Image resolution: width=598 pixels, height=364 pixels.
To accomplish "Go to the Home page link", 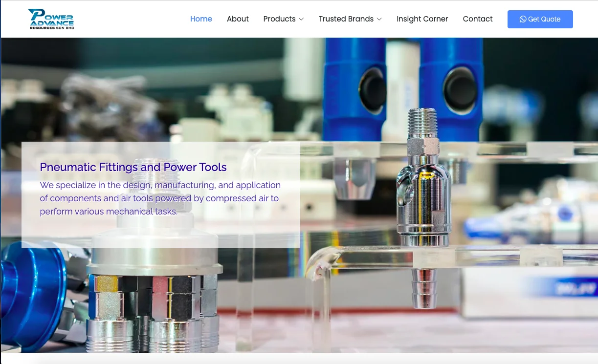I will pyautogui.click(x=201, y=19).
